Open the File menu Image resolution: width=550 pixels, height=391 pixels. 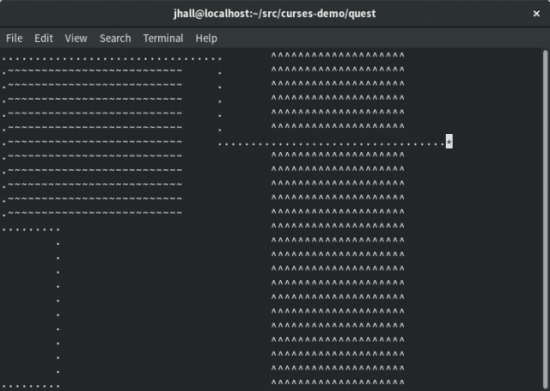point(14,38)
